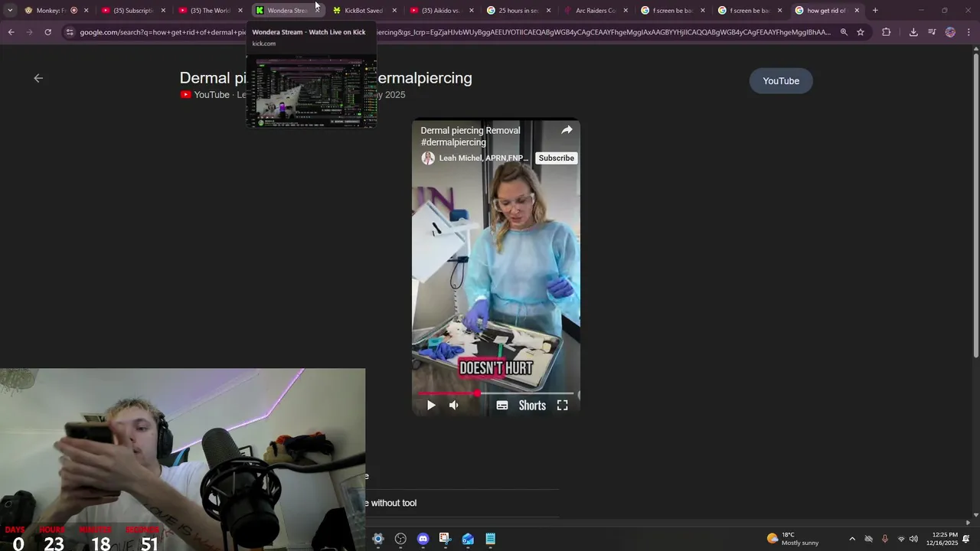980x551 pixels.
Task: Return with the page back arrow beside title
Action: pyautogui.click(x=38, y=78)
